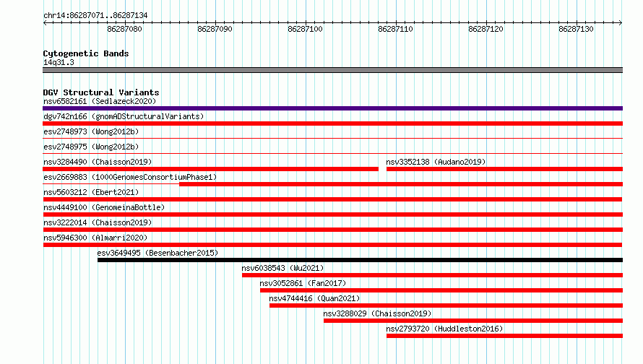Click the left arrowhead of the ruler
This screenshot has width=643, height=364.
pos(45,22)
